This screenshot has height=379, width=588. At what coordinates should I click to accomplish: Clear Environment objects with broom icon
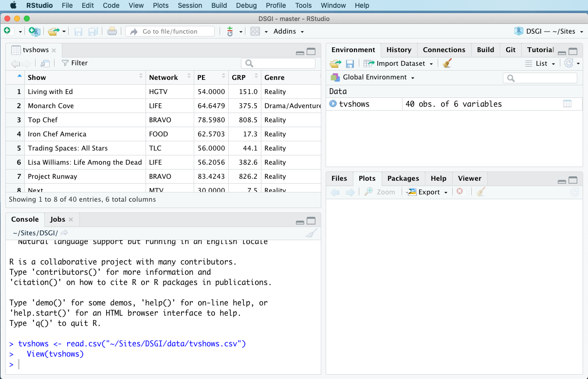click(447, 63)
